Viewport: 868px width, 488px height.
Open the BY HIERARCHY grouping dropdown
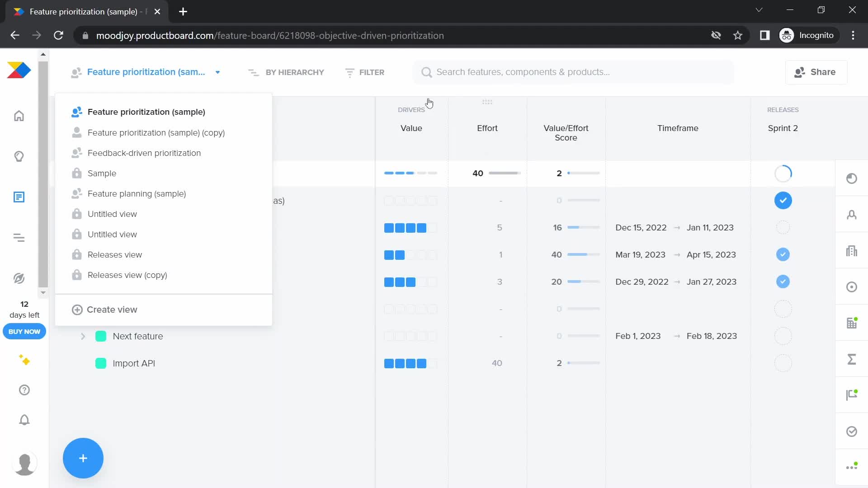click(286, 72)
